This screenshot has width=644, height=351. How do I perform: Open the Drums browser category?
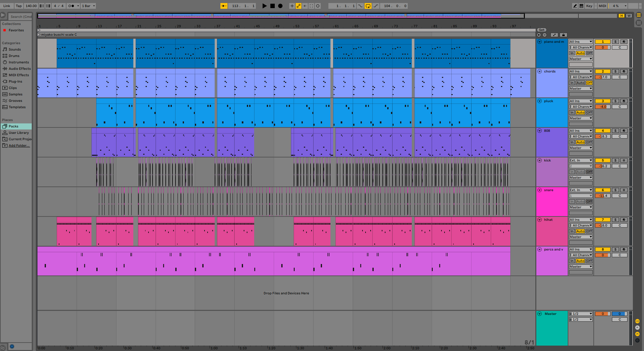click(x=14, y=56)
